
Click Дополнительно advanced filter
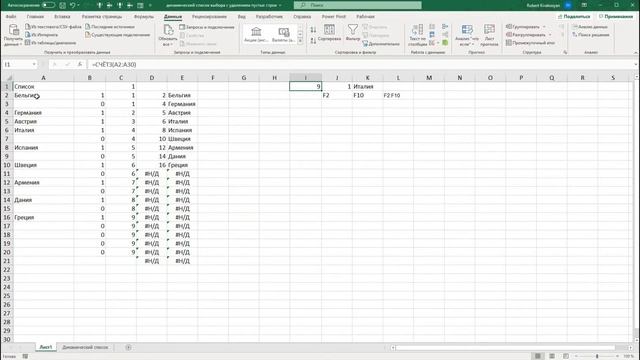click(x=381, y=44)
